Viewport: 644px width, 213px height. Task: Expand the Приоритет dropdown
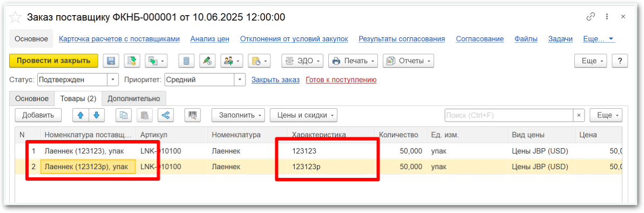tap(240, 79)
